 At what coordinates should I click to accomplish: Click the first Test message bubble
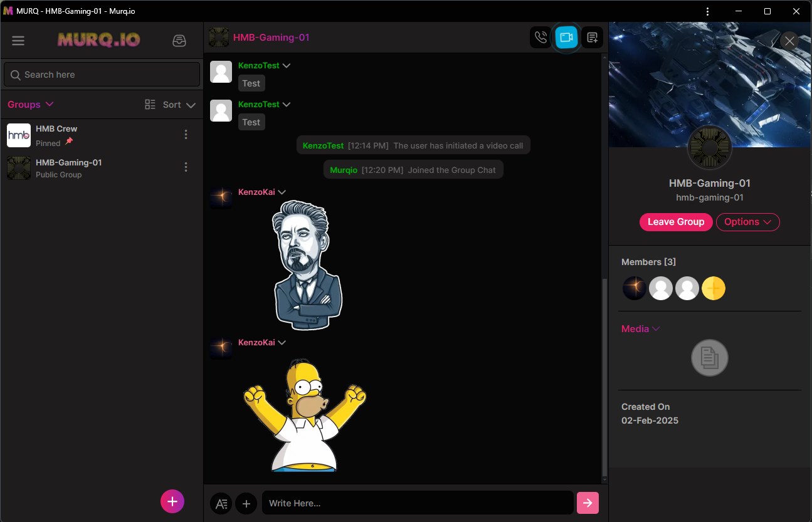point(251,83)
